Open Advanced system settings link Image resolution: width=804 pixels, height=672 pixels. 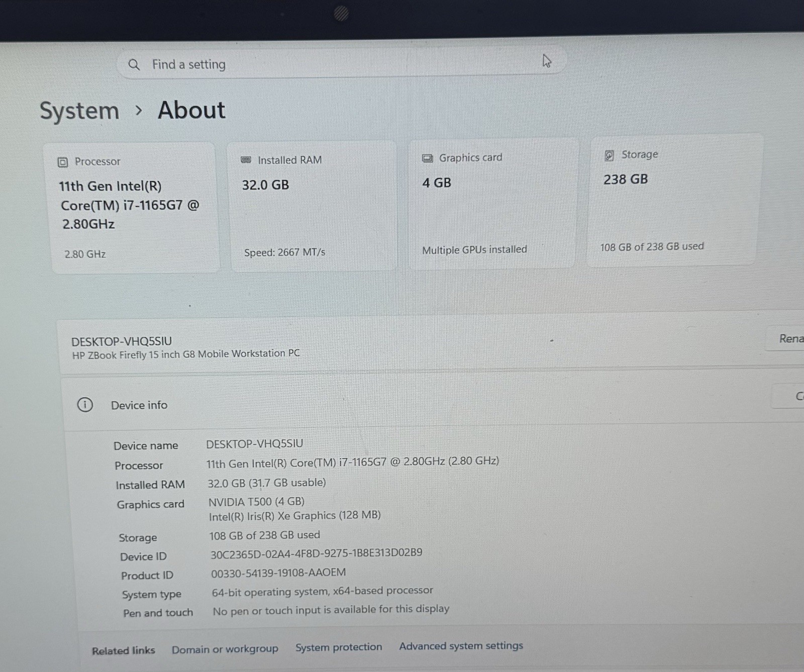click(461, 646)
